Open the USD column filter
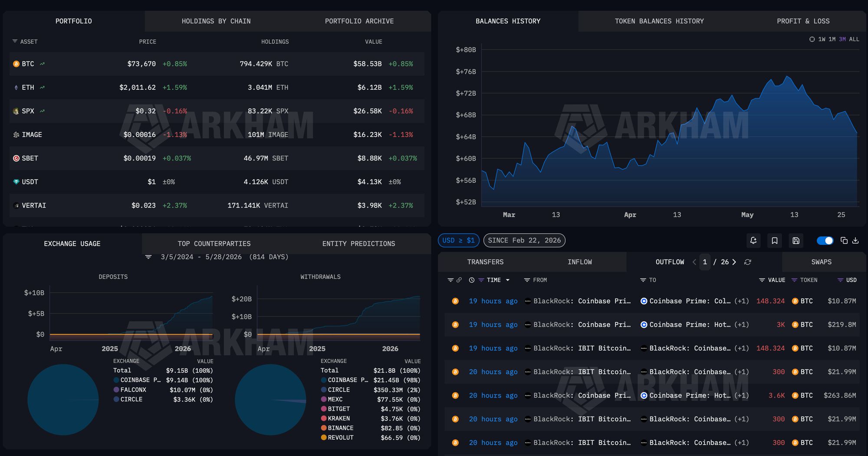Image resolution: width=868 pixels, height=456 pixels. tap(840, 280)
